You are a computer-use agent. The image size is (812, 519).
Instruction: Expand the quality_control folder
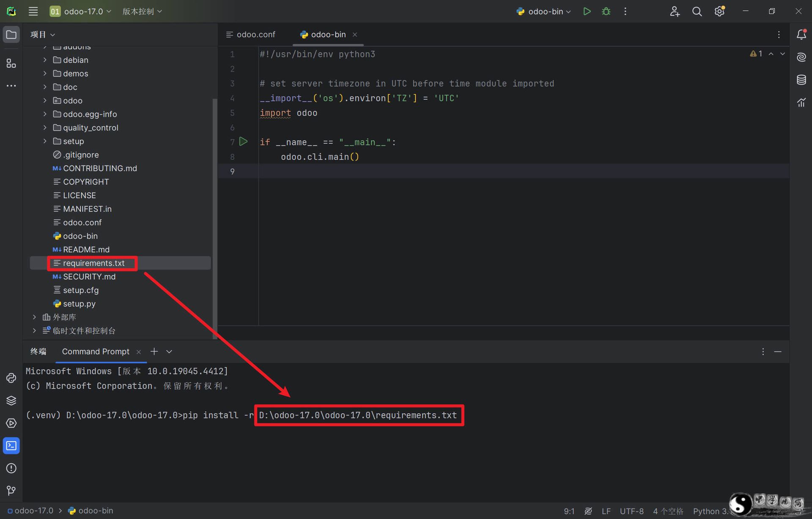pos(45,128)
